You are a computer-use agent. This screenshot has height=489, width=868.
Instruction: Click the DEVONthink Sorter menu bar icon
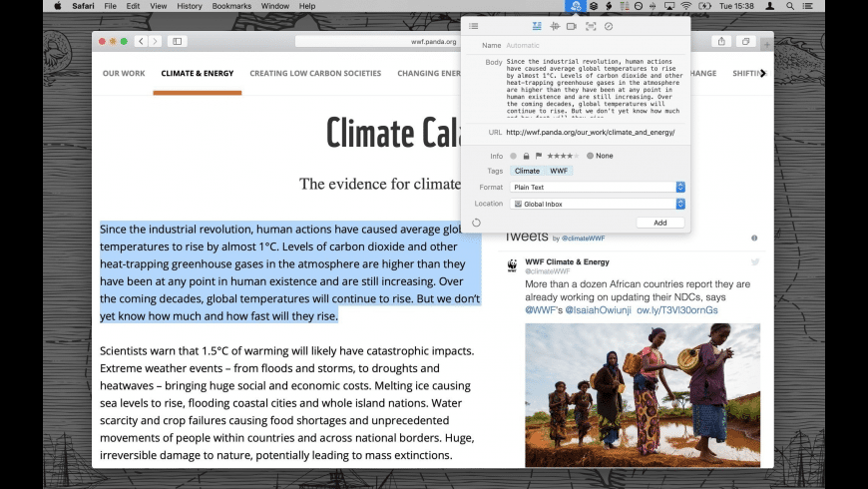pos(576,6)
